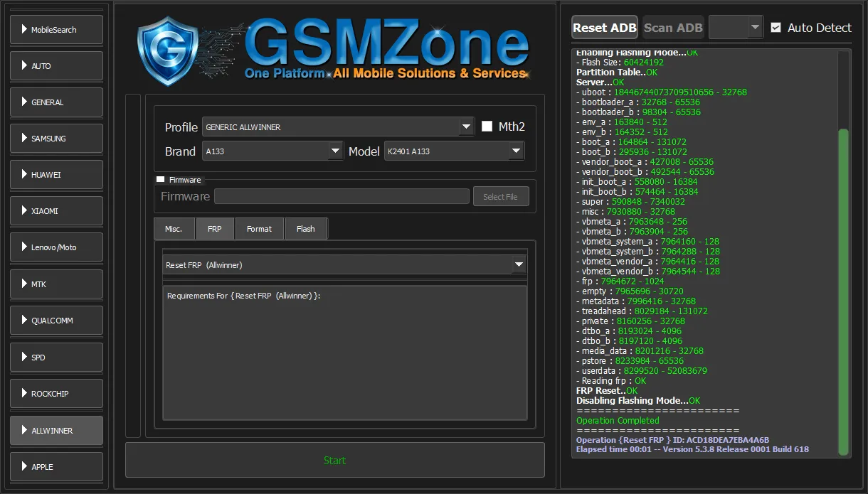Enable the Mth2 checkbox
Viewport: 868px width, 494px height.
tap(487, 127)
